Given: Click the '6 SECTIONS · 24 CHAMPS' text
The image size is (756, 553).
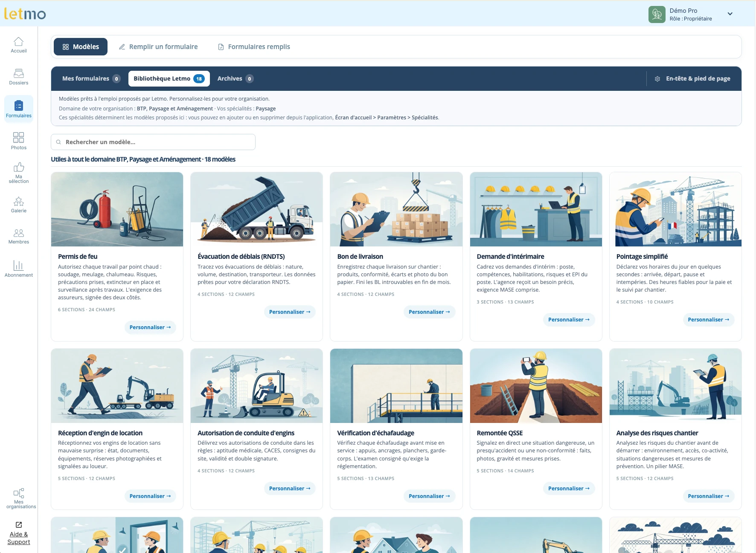Looking at the screenshot, I should click(87, 310).
